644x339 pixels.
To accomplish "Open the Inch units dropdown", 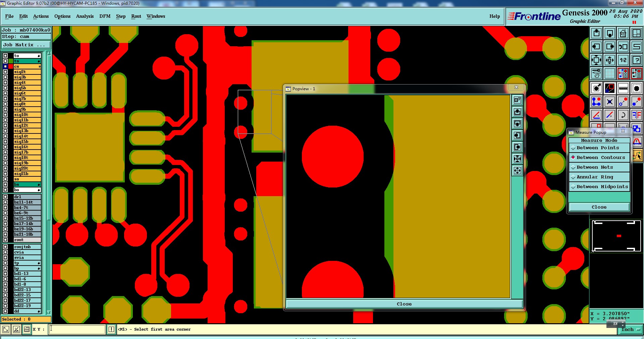I will tap(631, 330).
